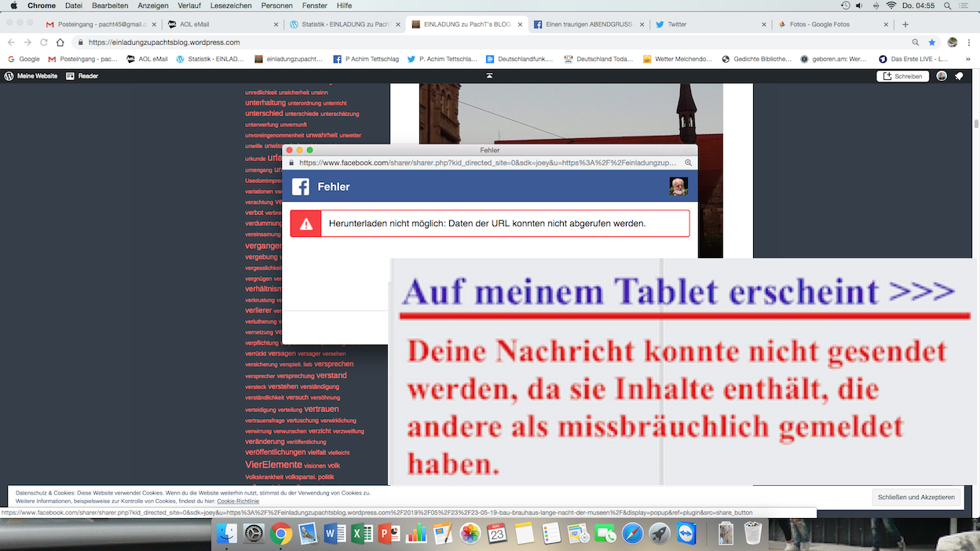Open the Verlauf menu

[189, 5]
